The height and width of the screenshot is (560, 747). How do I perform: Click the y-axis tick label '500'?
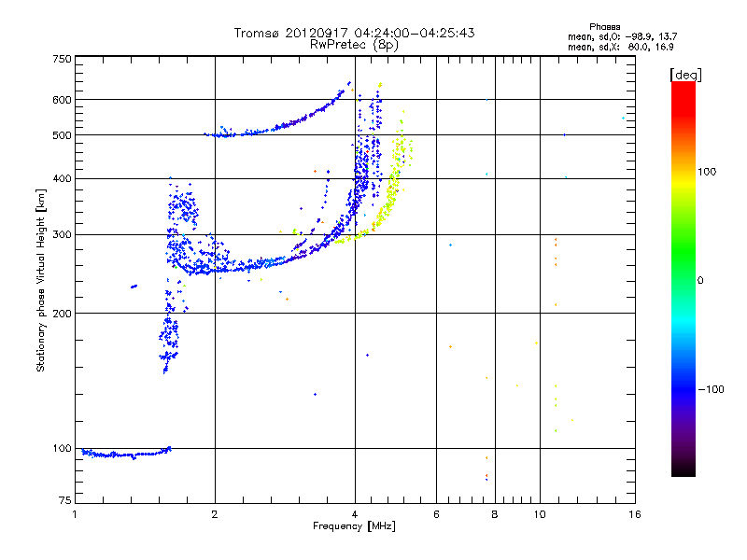(62, 135)
